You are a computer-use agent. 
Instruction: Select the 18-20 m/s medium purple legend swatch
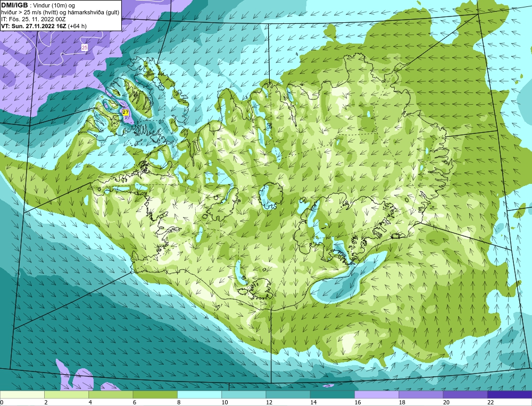(421, 394)
